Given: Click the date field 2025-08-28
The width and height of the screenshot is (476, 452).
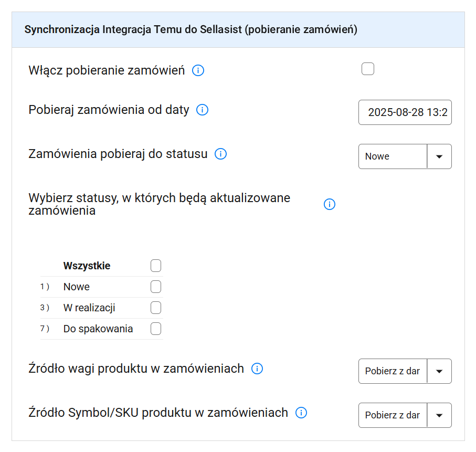Looking at the screenshot, I should [405, 112].
